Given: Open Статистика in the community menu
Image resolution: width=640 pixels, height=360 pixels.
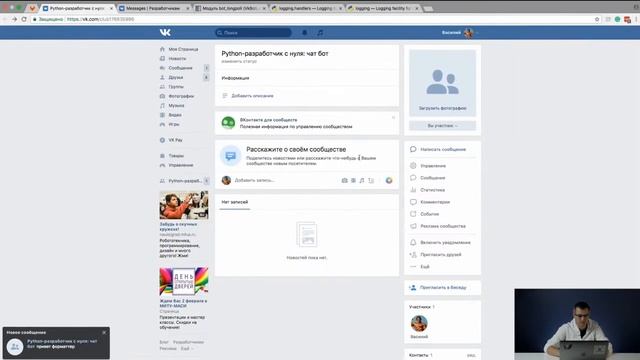Looking at the screenshot, I should click(432, 190).
